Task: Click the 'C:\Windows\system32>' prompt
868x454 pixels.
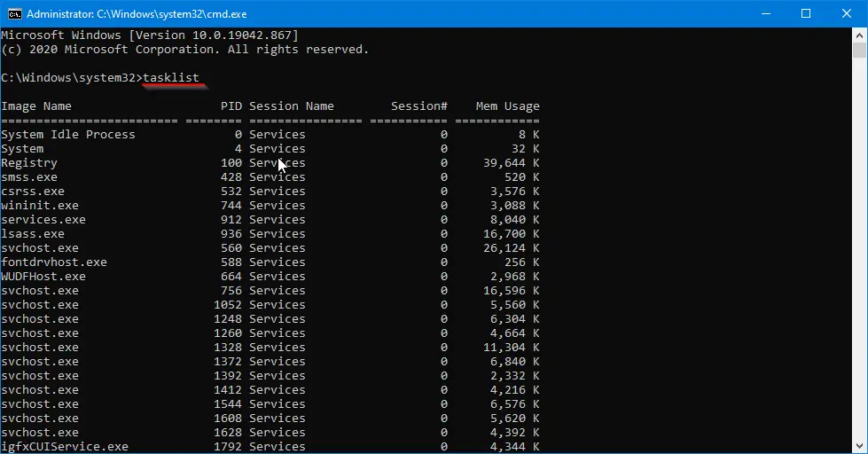Action: 72,77
